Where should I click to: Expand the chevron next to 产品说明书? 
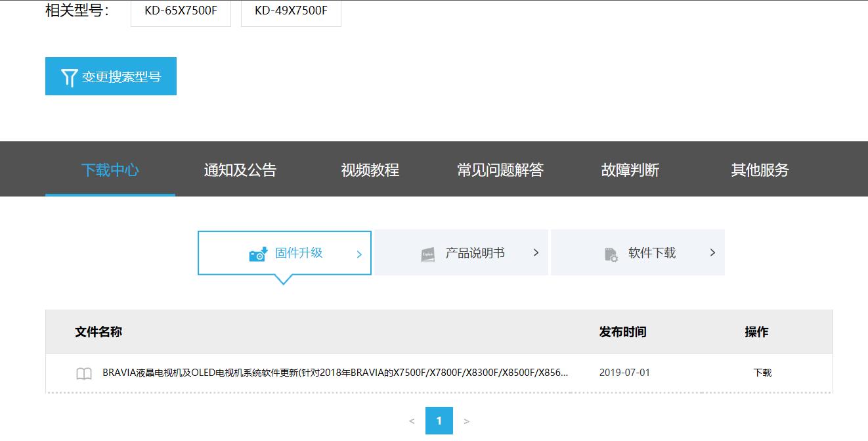(535, 252)
